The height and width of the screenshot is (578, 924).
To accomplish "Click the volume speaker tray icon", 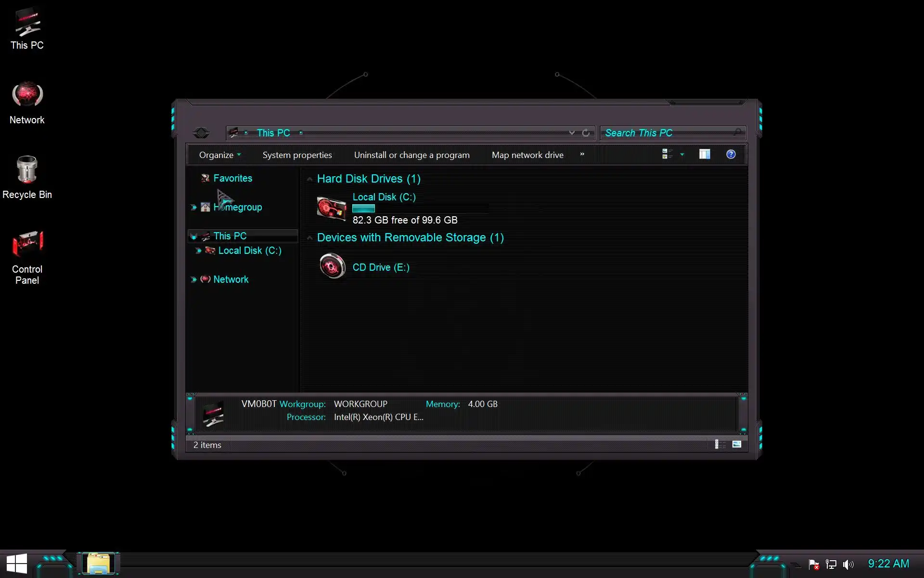I will [848, 564].
